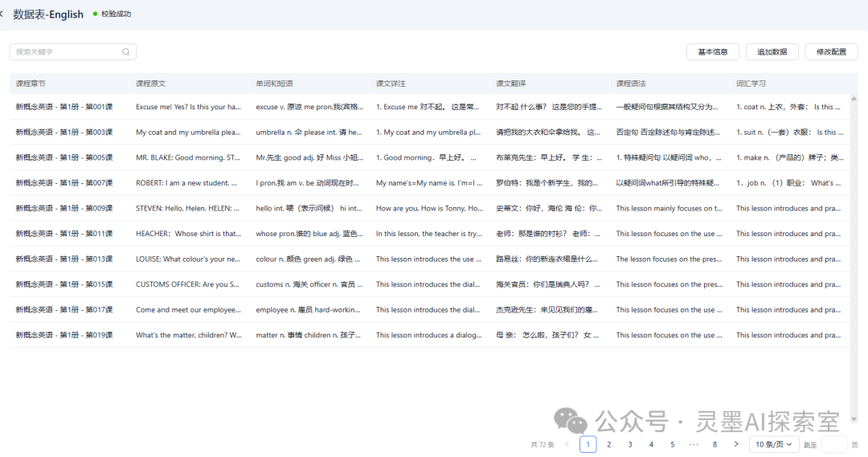Select row 新概念英语 - 第1册 - 第005课

pos(429,157)
